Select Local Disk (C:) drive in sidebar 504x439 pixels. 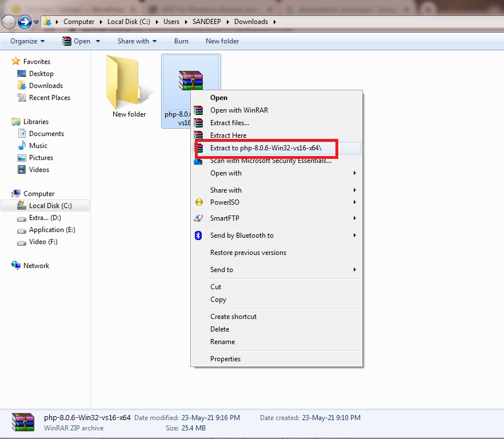[x=50, y=206]
